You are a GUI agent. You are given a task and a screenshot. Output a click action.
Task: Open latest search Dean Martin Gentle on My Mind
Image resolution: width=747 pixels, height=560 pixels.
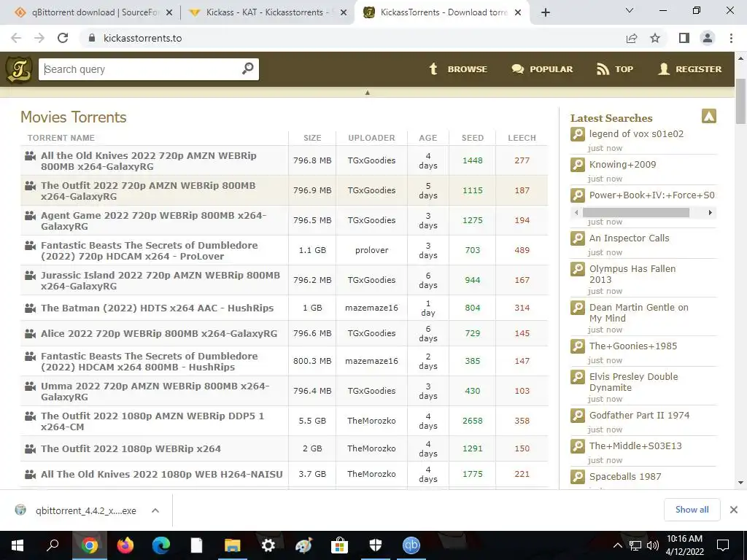639,313
